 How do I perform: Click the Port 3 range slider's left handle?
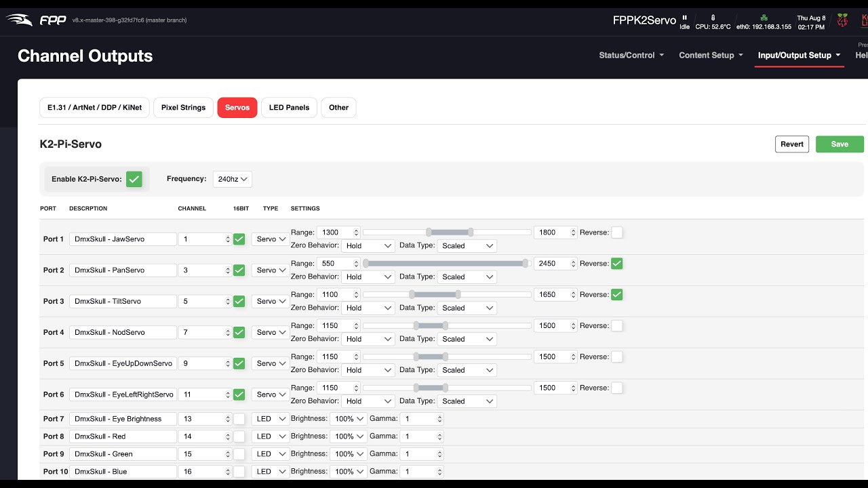pyautogui.click(x=412, y=294)
